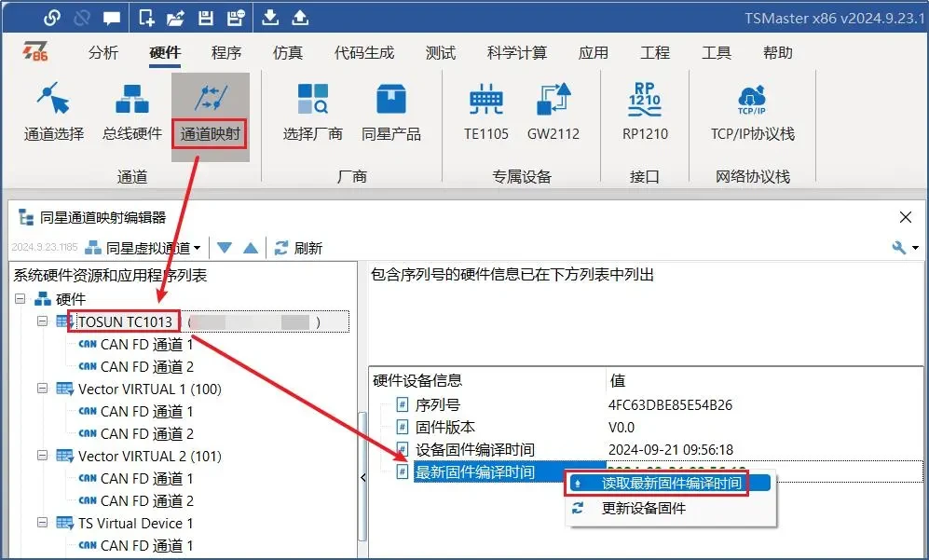Open TCP/IP协议栈 network stack tool
This screenshot has height=560, width=929.
click(x=753, y=113)
